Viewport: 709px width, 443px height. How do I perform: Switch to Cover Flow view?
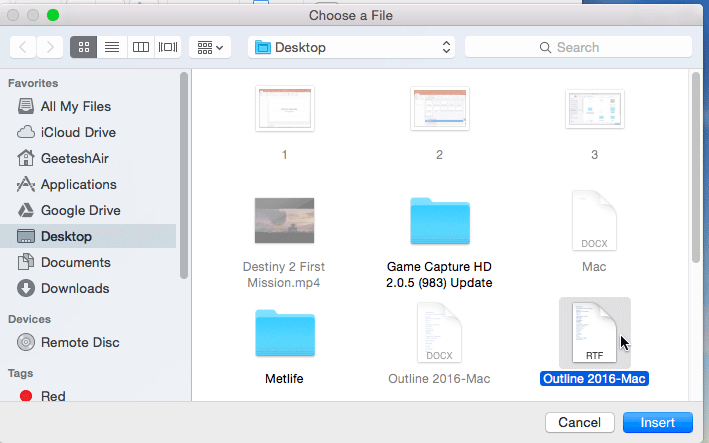168,47
